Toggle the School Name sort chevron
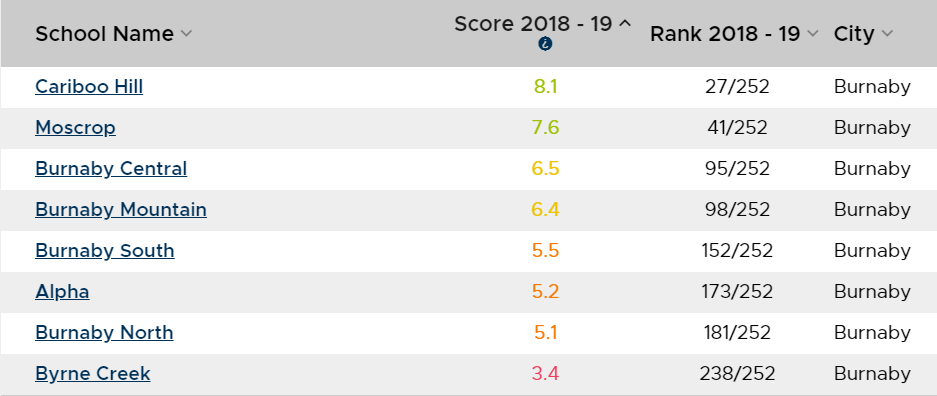Image resolution: width=937 pixels, height=396 pixels. click(186, 34)
